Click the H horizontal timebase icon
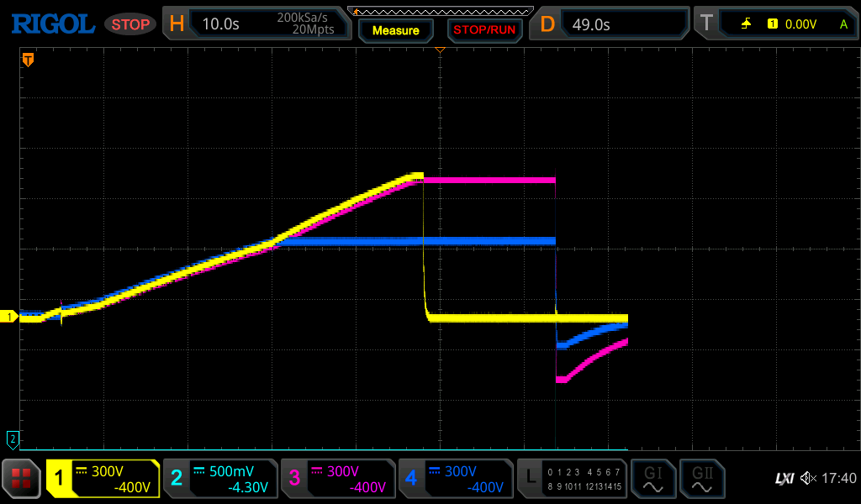This screenshot has width=861, height=504. 177,24
